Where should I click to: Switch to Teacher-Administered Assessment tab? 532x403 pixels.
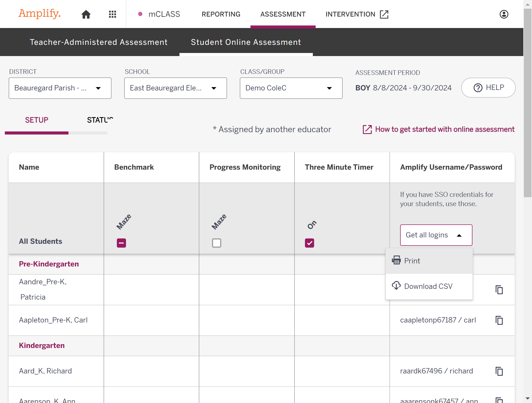point(99,42)
